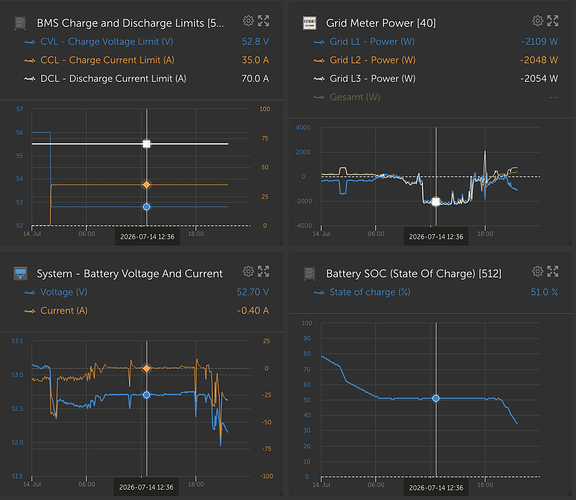
Task: Click the timestamp tooltip under Battery SOC chart
Action: (x=436, y=488)
